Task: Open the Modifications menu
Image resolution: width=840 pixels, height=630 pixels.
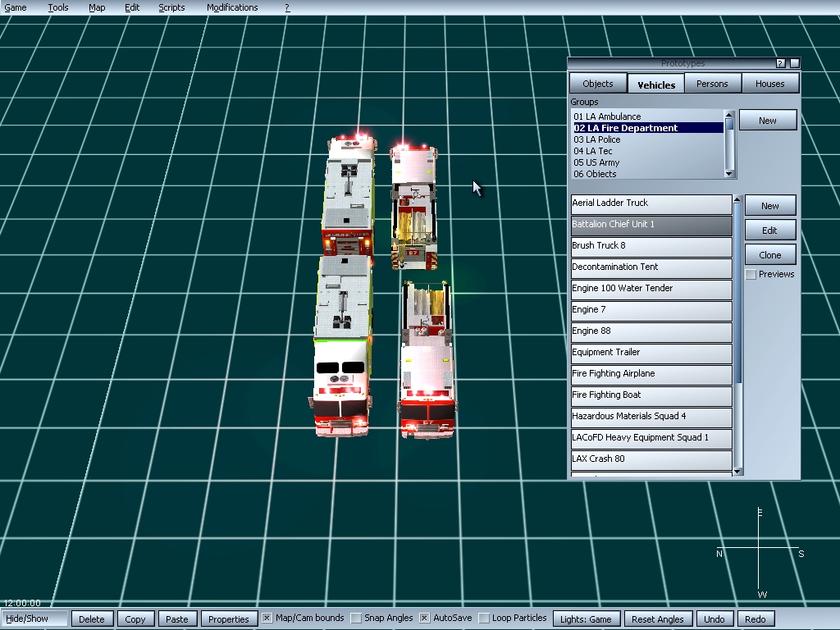Action: pyautogui.click(x=232, y=7)
